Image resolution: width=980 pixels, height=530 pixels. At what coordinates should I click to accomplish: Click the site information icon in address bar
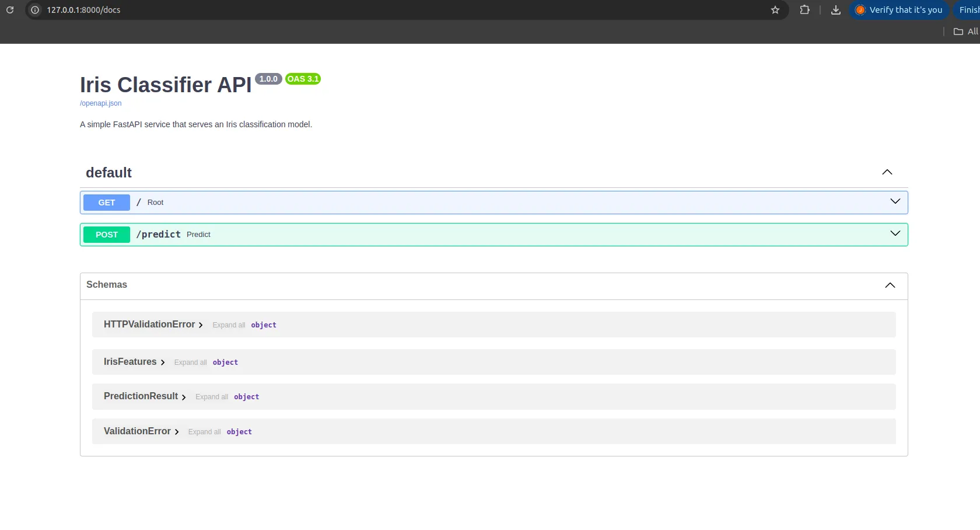pyautogui.click(x=34, y=10)
